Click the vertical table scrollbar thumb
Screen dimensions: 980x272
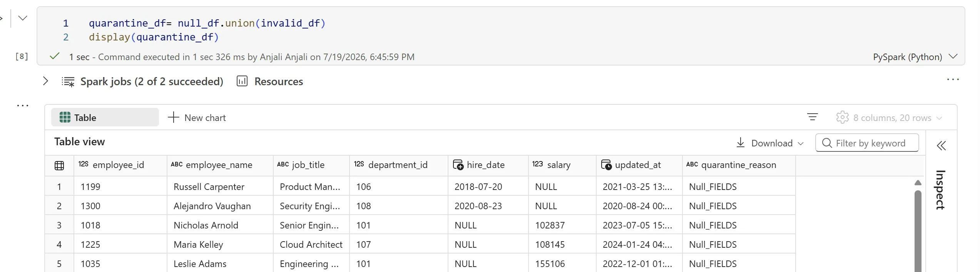918,231
